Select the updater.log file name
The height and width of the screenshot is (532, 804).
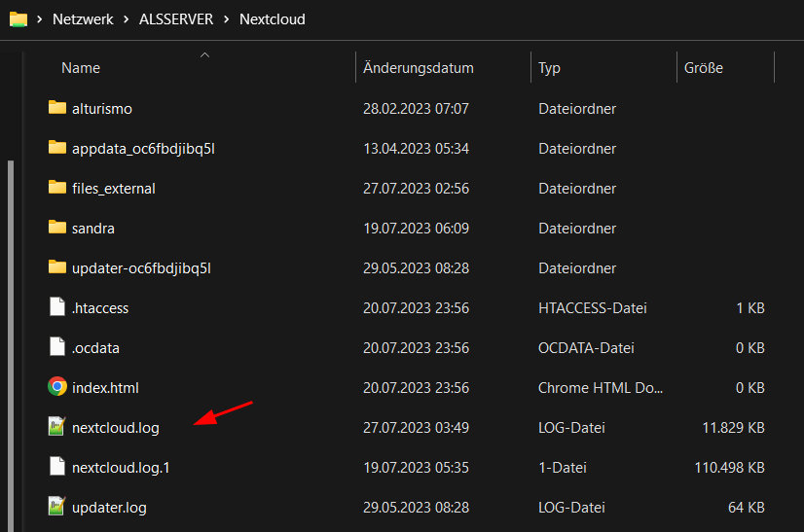(109, 508)
